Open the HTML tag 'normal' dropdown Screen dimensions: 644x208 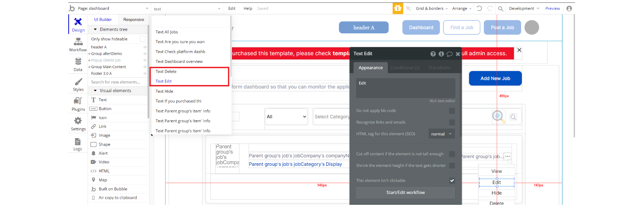click(x=442, y=134)
